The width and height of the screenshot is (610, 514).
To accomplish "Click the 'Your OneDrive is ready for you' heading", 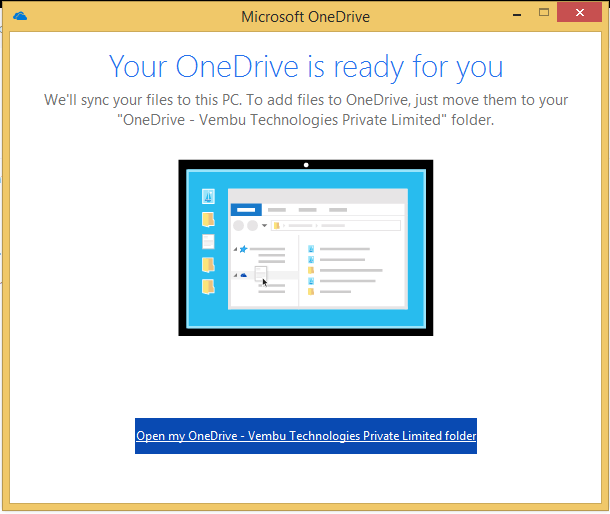I will (x=306, y=67).
